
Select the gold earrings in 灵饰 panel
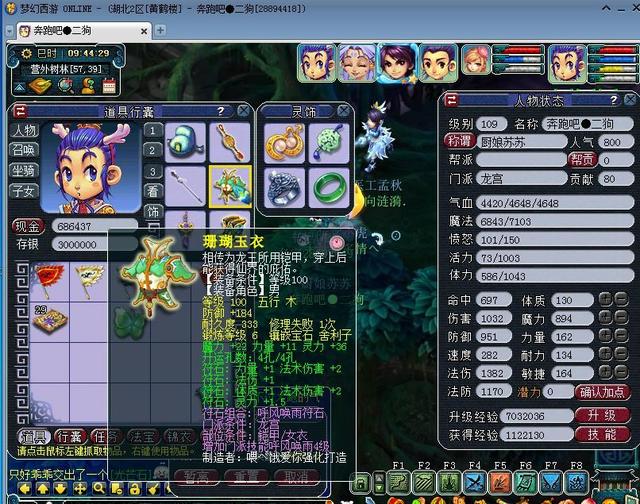coord(284,143)
